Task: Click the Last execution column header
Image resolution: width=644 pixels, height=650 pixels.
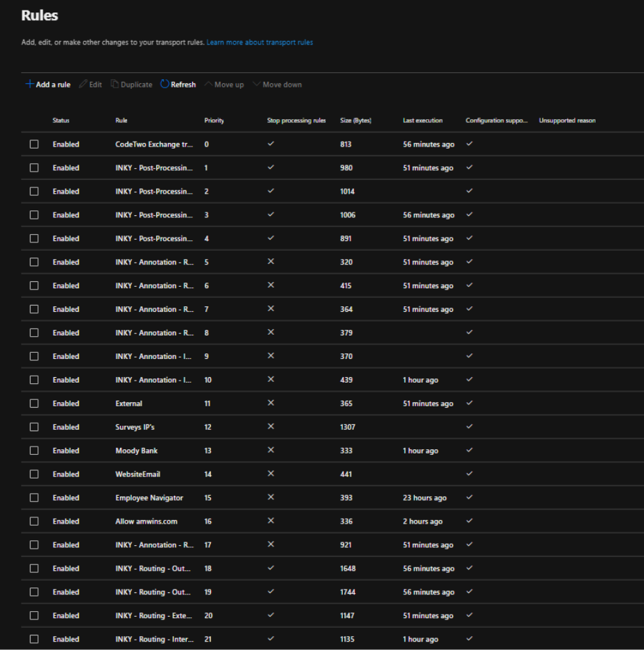Action: coord(423,121)
